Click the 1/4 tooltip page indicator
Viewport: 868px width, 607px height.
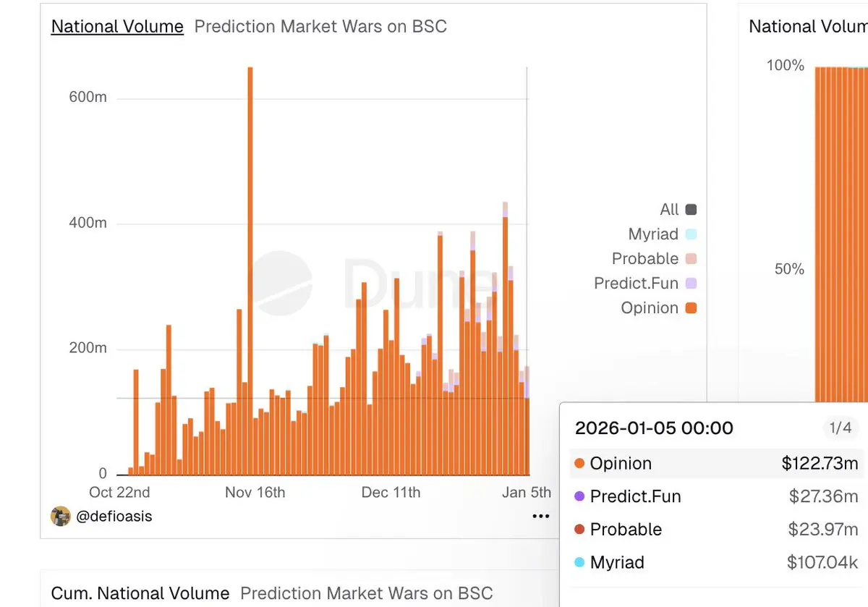click(x=840, y=428)
